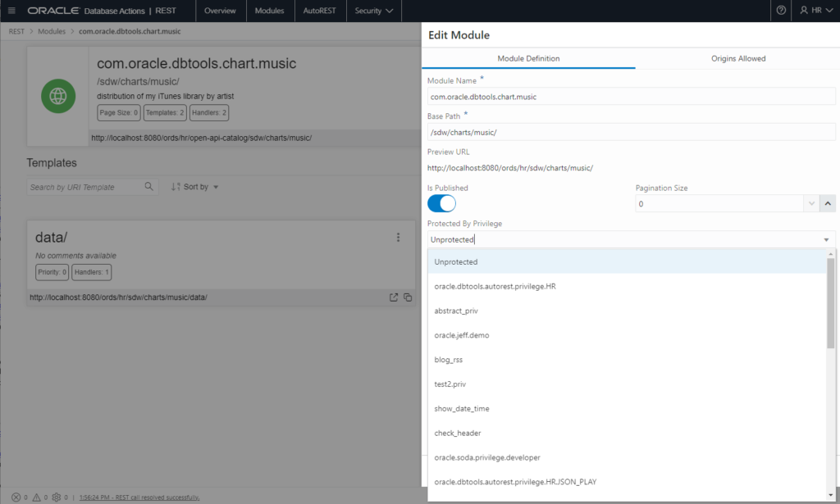Go to the Overview menu item

[220, 11]
